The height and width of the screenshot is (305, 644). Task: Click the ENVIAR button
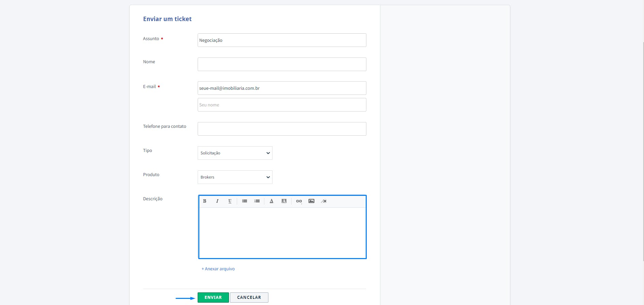pos(213,298)
